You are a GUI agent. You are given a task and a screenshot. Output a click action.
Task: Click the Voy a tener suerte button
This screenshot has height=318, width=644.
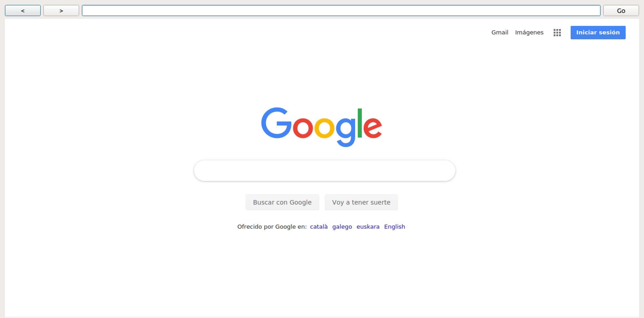(361, 202)
